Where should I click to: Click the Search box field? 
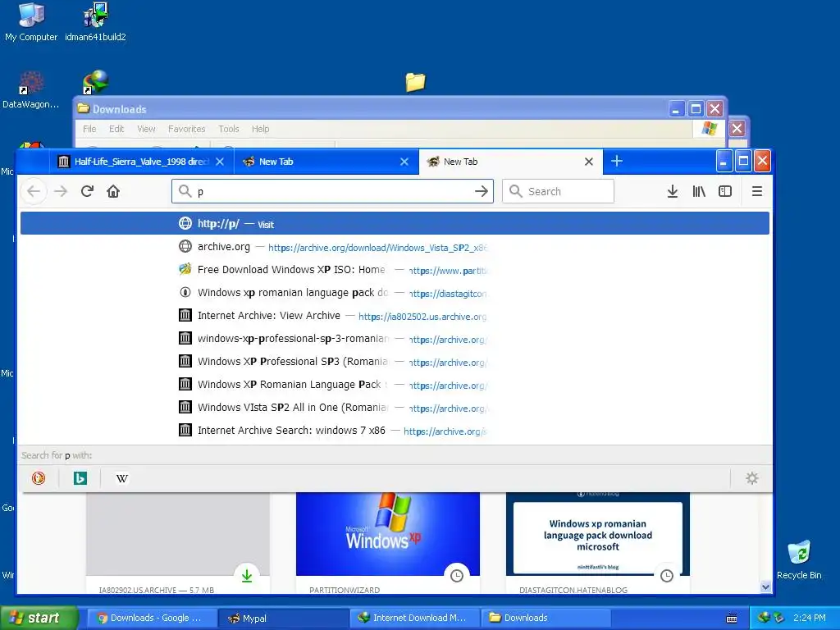558,191
